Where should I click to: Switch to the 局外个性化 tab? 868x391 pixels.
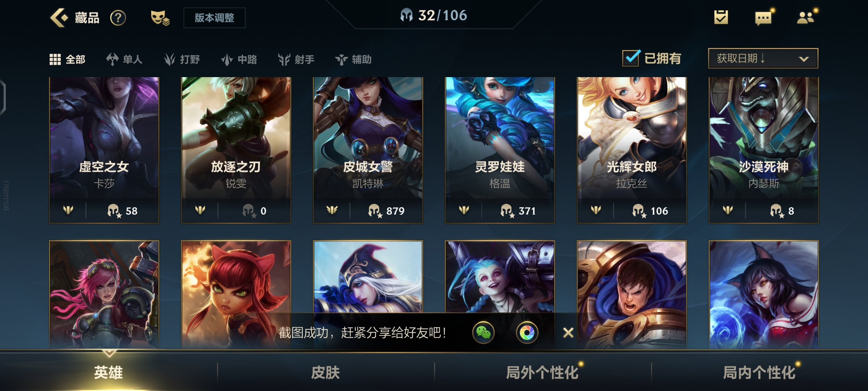(542, 372)
